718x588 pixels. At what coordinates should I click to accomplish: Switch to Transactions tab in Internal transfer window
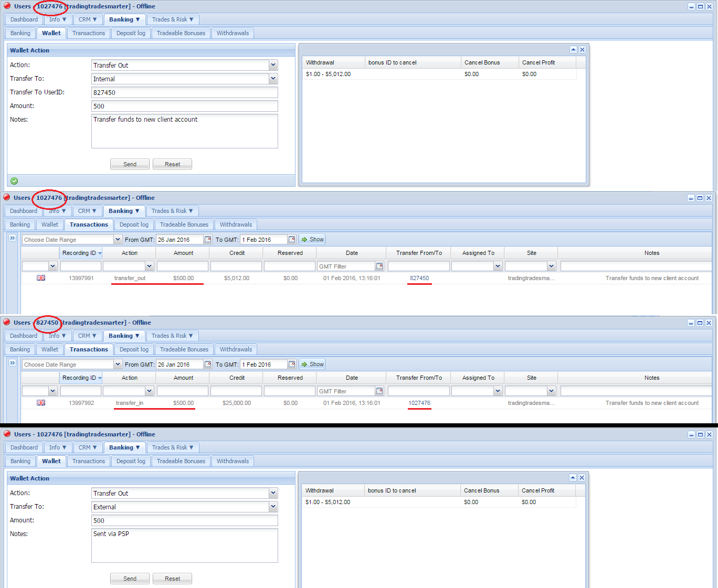coord(89,33)
